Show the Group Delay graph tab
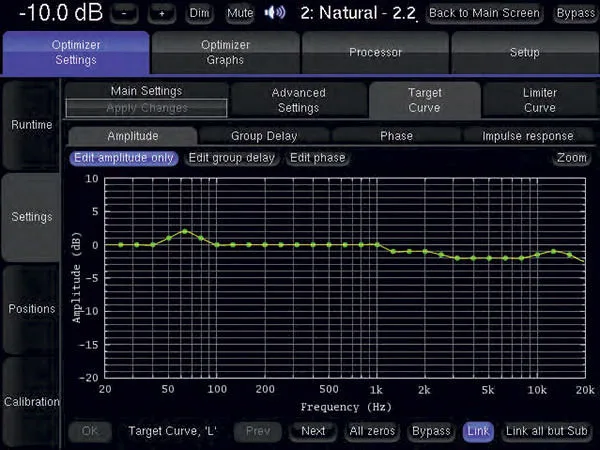This screenshot has width=600, height=450. [x=264, y=136]
